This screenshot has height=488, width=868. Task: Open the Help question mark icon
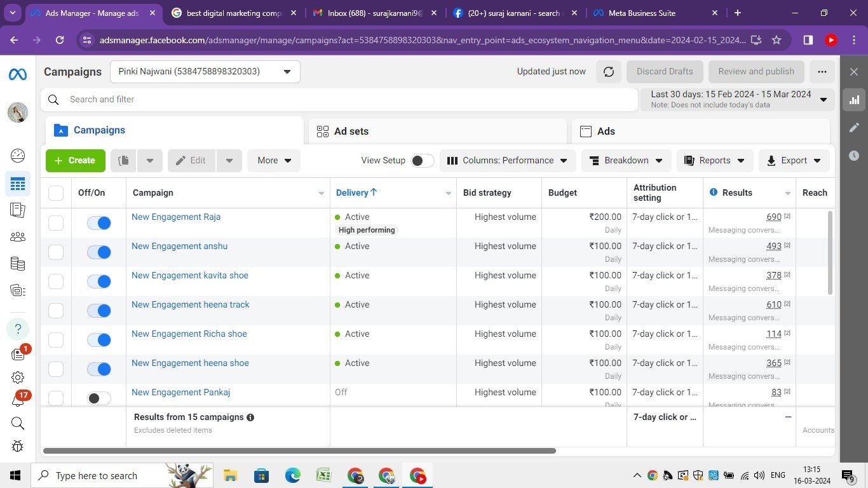click(x=18, y=329)
